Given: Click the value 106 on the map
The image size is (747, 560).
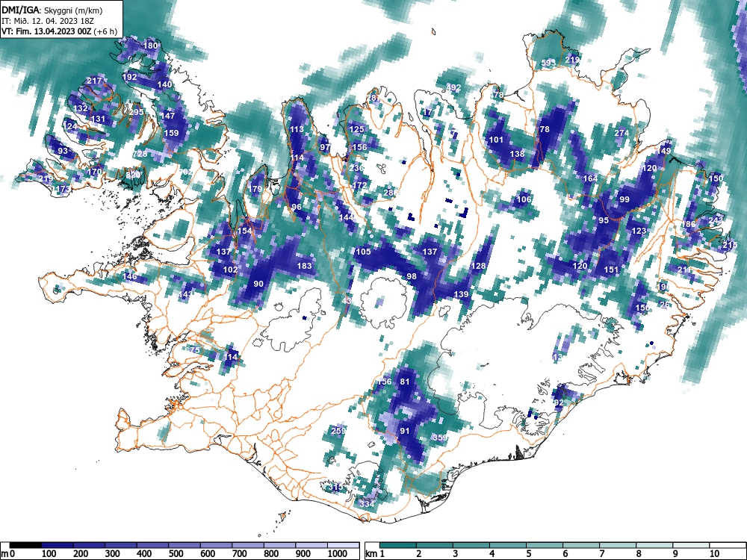Looking at the screenshot, I should click(524, 199).
